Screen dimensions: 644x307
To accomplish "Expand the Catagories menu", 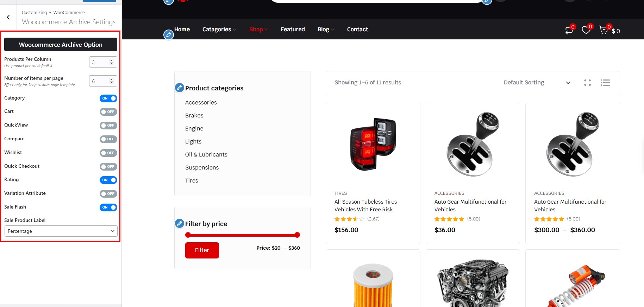I will click(x=219, y=29).
